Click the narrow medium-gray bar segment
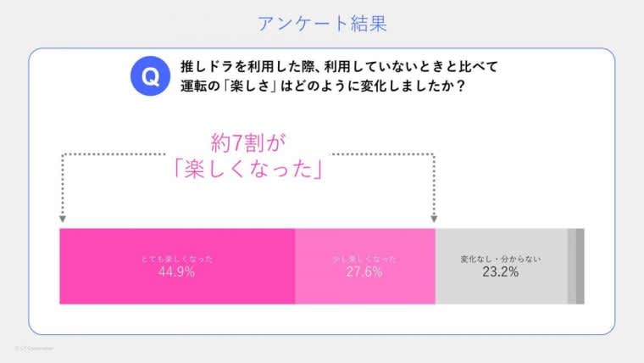The image size is (644, 363). (x=572, y=265)
